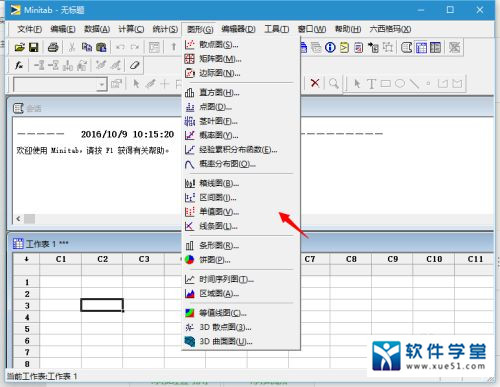Choose 边际图(N)... menu entry

coord(241,73)
